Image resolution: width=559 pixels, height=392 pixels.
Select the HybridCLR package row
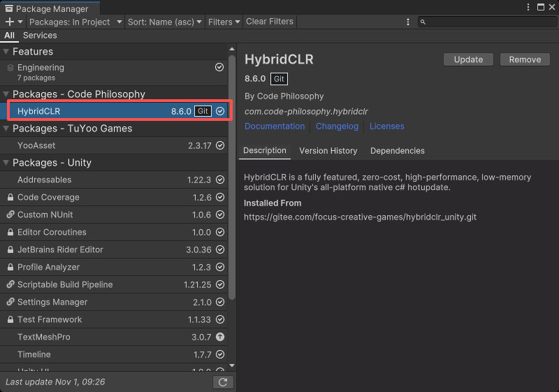pos(114,111)
